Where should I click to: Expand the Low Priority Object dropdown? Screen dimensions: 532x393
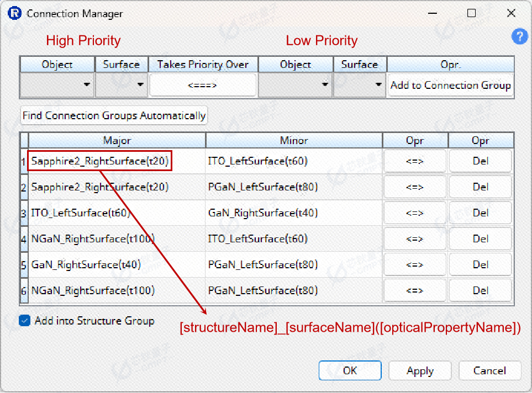(296, 85)
